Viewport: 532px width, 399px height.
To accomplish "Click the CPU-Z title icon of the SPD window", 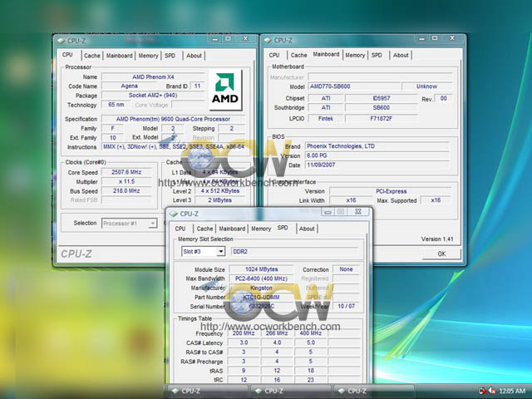I will coord(174,214).
